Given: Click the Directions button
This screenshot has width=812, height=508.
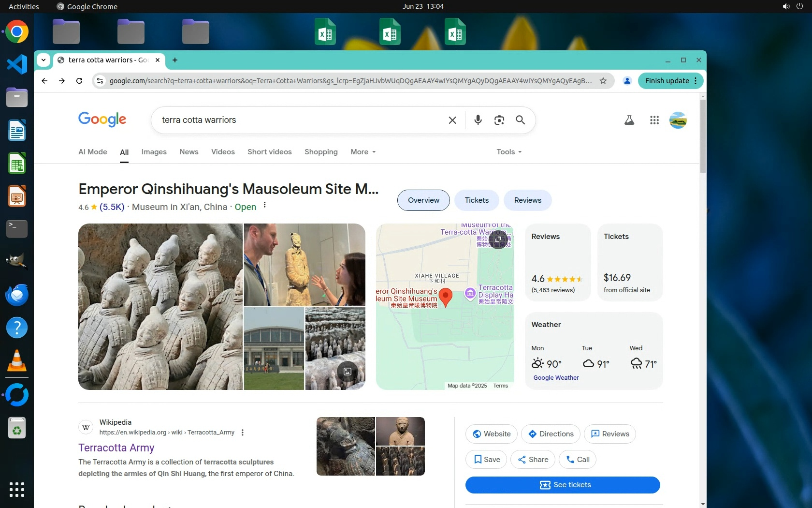Looking at the screenshot, I should 550,434.
